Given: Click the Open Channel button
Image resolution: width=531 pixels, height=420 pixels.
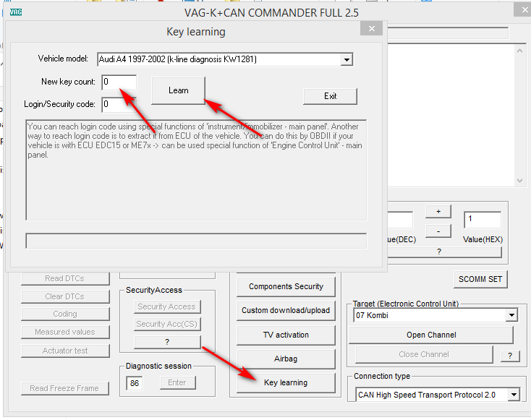Looking at the screenshot, I should [431, 335].
